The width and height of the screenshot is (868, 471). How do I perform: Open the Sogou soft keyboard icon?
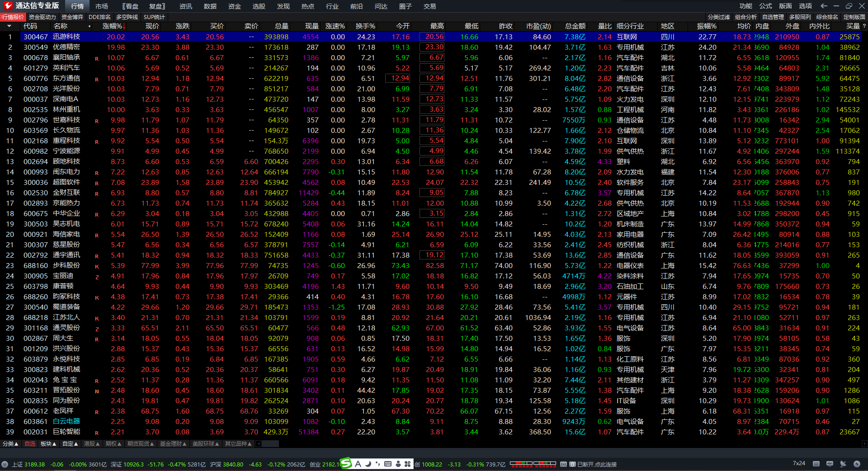coord(388,464)
